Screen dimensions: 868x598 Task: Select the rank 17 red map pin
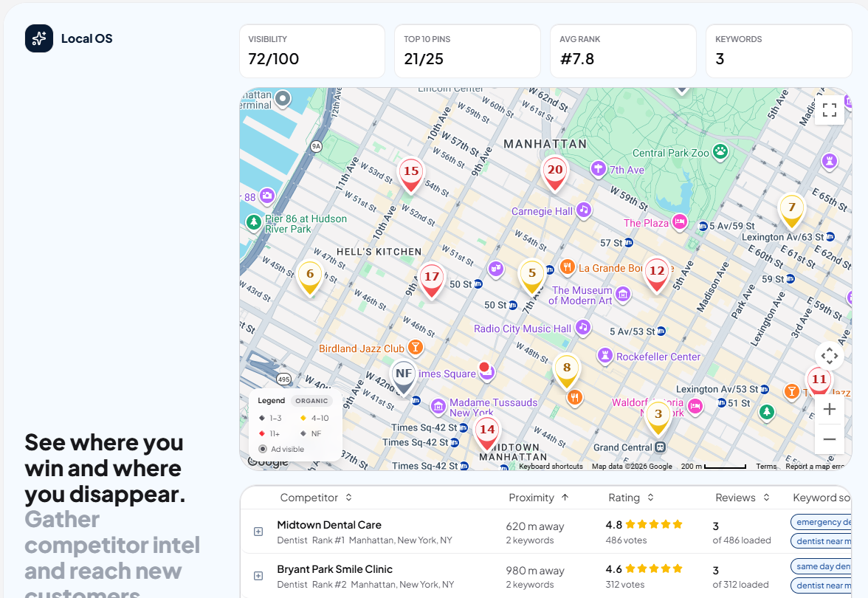[431, 281]
